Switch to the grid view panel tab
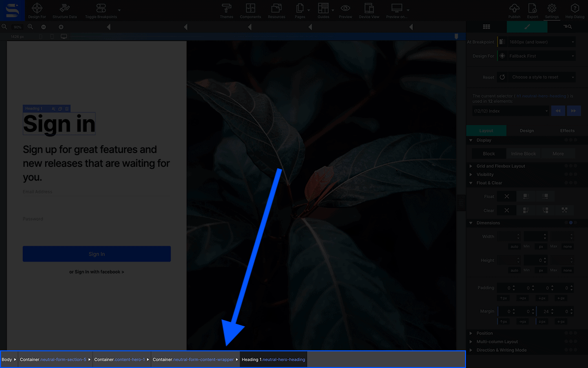 [x=486, y=27]
